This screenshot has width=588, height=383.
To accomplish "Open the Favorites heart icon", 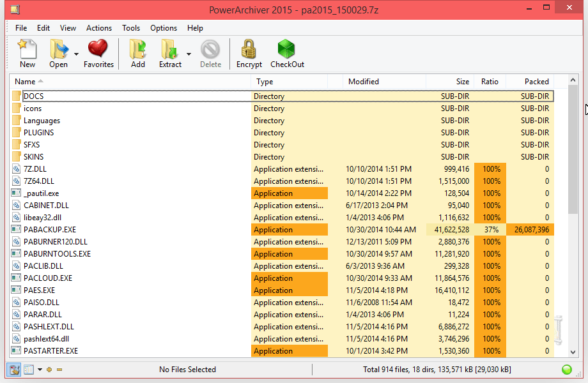I will (98, 49).
